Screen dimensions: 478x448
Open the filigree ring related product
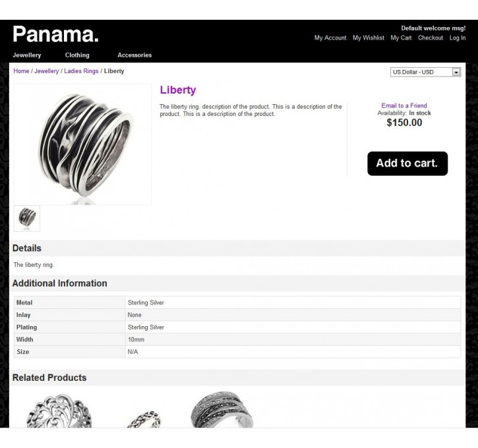(x=59, y=411)
